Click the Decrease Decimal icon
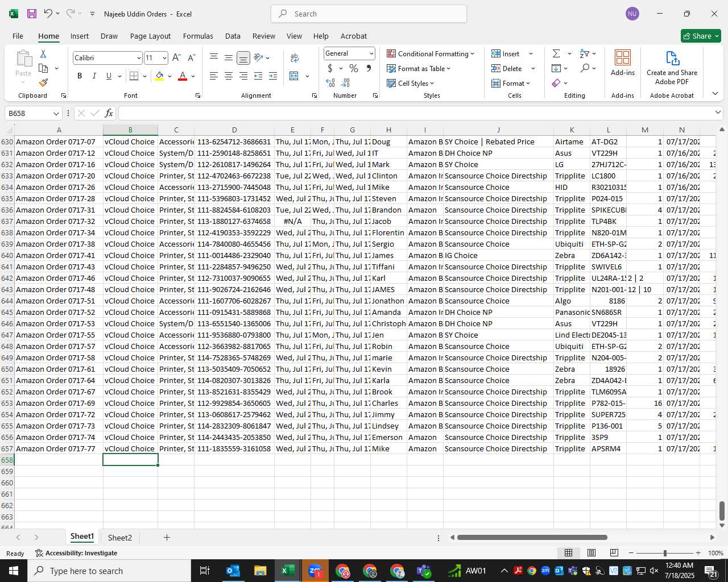728x582 pixels. [x=345, y=83]
